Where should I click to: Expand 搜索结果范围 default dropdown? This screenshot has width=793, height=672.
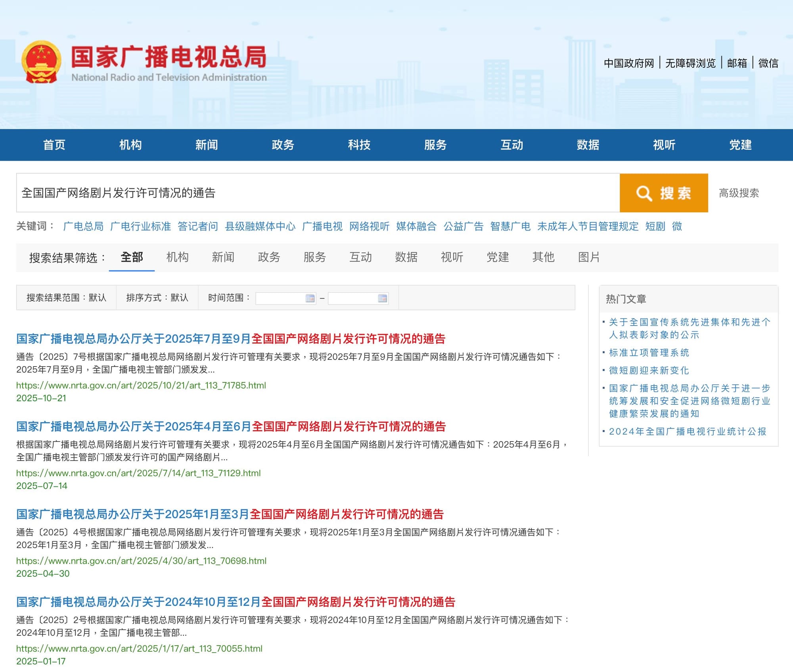[x=66, y=298]
